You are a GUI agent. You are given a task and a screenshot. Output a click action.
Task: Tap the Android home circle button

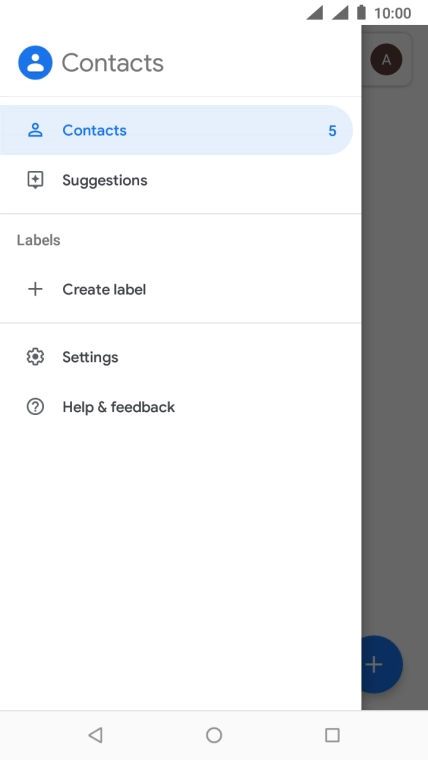point(214,735)
